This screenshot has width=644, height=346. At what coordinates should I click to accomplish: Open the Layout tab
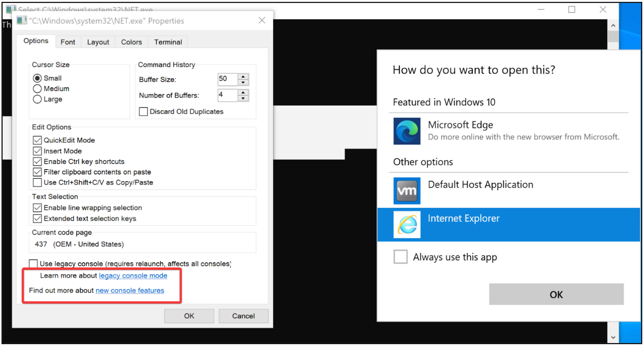98,42
